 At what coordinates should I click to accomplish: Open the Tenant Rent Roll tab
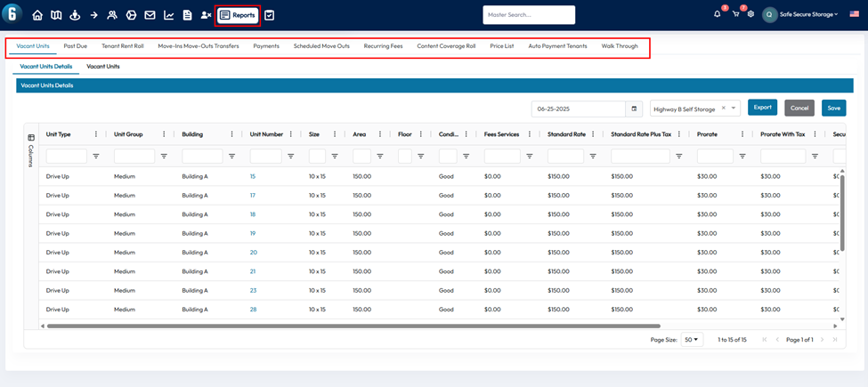tap(122, 45)
